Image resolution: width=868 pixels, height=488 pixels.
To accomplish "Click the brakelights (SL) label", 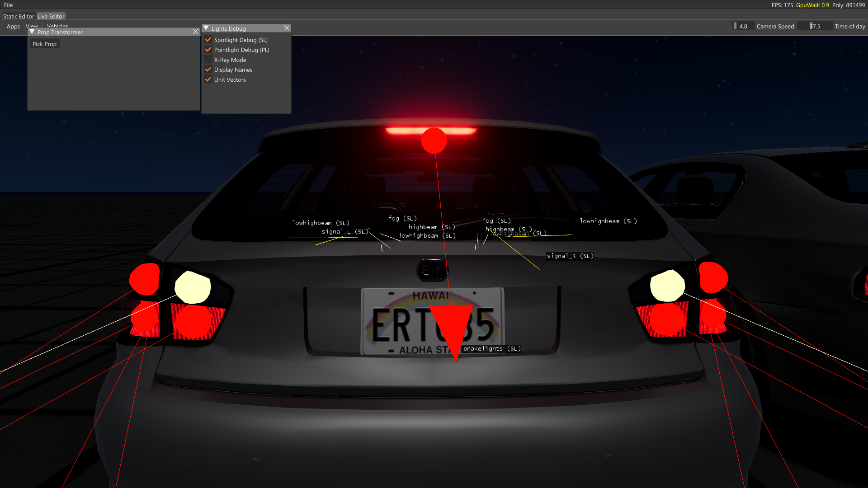I will coord(491,348).
